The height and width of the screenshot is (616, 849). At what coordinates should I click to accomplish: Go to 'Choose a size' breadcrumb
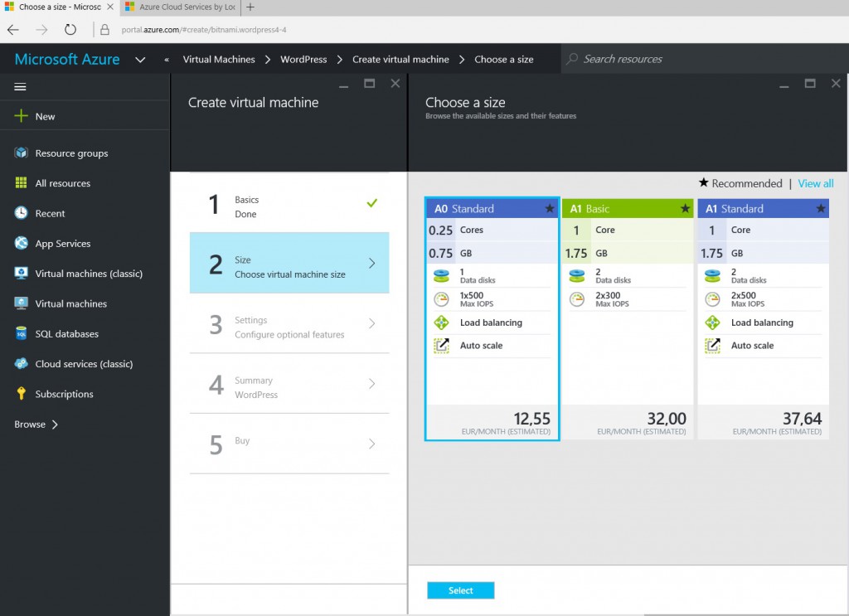[503, 60]
